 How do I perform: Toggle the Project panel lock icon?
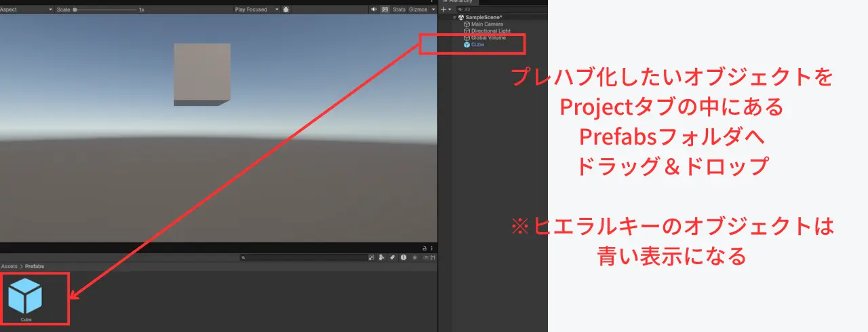[x=425, y=248]
